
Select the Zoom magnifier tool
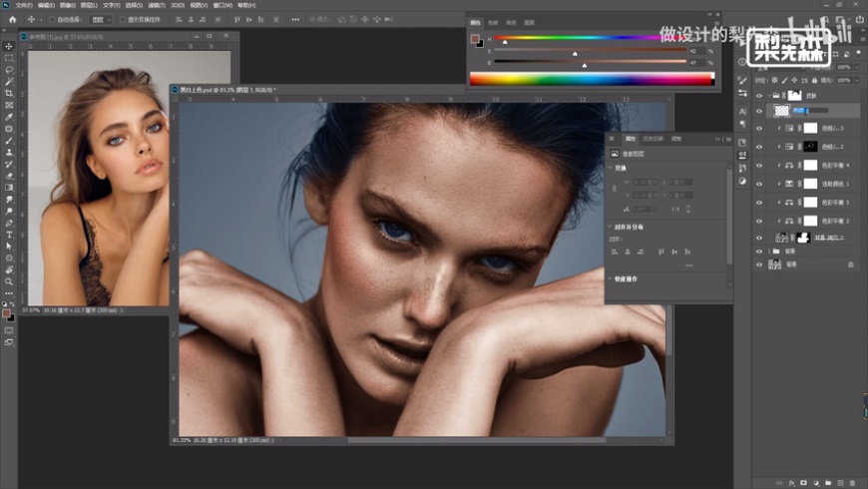(9, 281)
